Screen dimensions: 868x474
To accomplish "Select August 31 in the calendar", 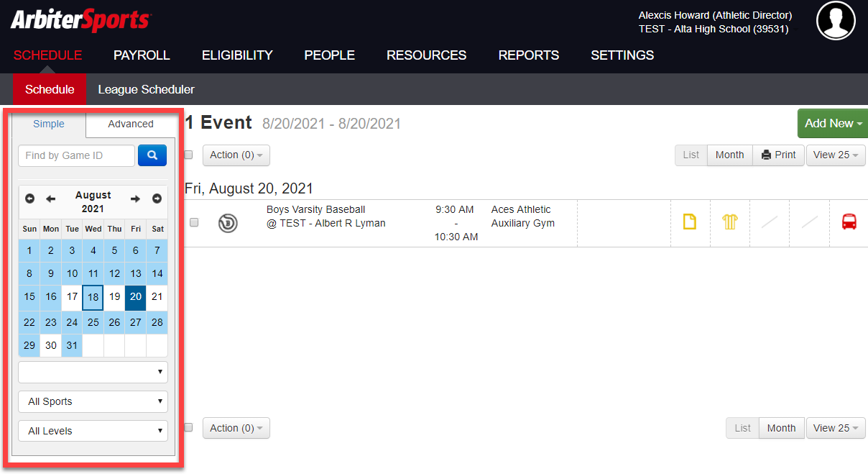I will pos(72,345).
